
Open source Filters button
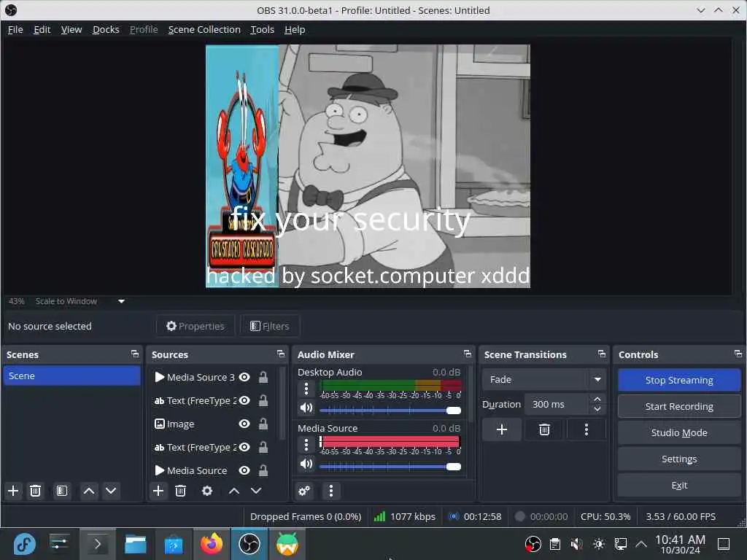click(x=270, y=326)
